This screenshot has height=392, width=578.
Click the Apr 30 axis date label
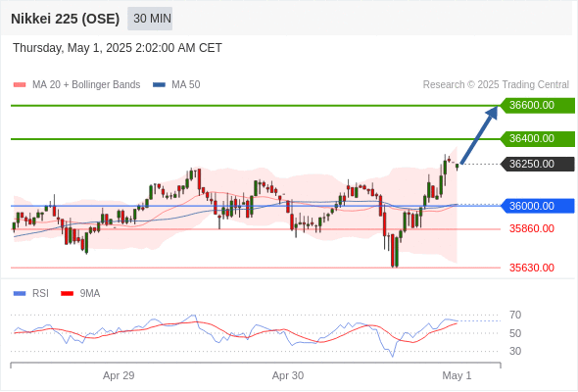click(x=288, y=375)
